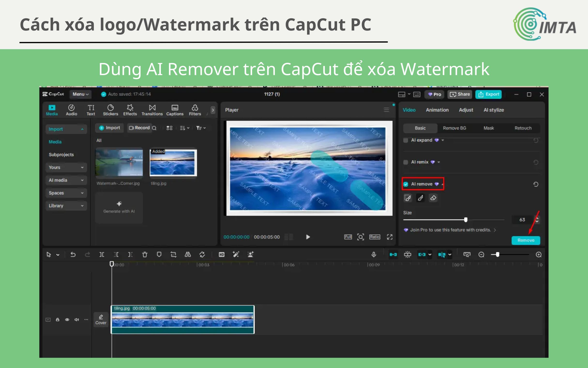Collapse the Import section in sidebar

tap(66, 129)
